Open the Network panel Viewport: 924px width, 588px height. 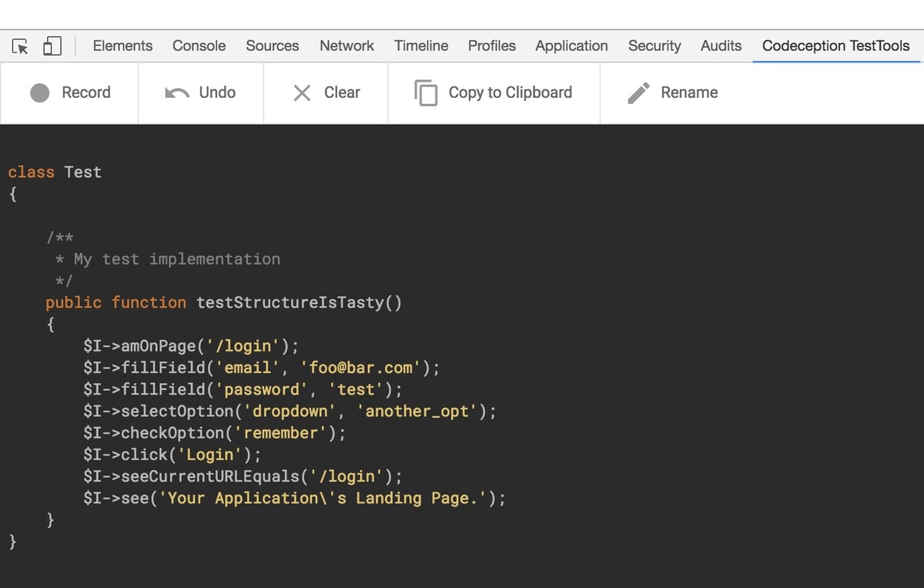point(346,46)
